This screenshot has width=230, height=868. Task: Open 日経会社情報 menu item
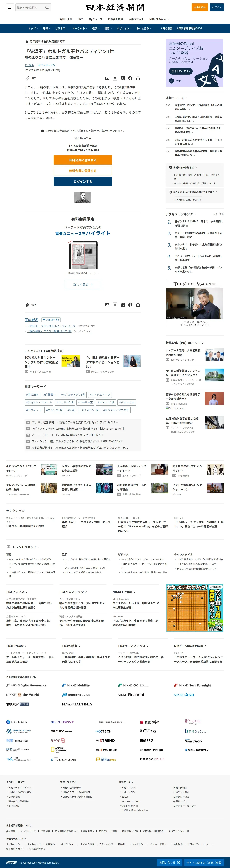[x=116, y=19]
